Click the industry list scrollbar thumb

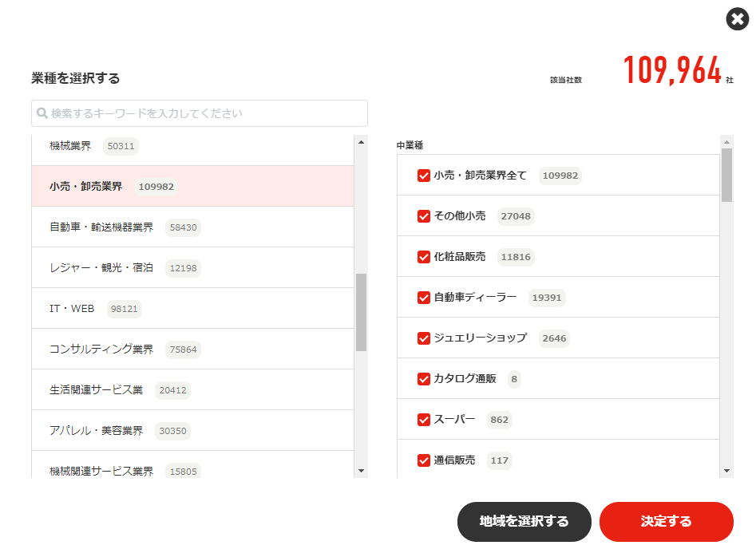coord(361,312)
